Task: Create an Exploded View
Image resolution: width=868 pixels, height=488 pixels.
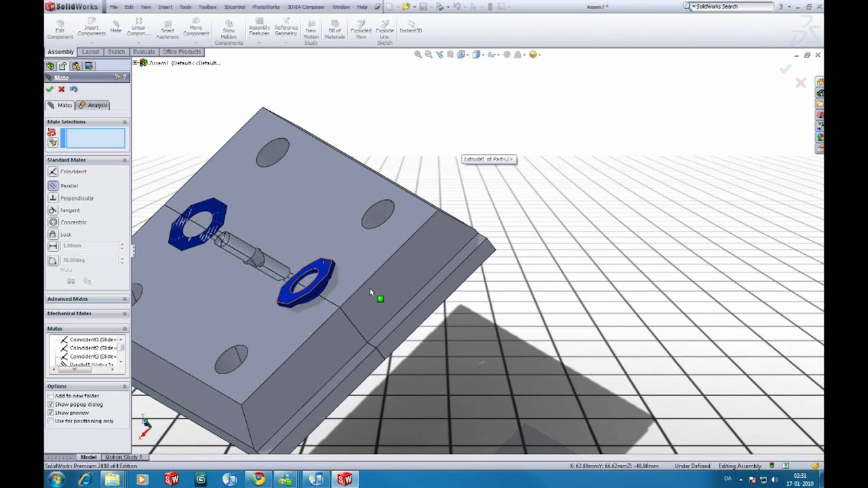Action: coord(361,29)
